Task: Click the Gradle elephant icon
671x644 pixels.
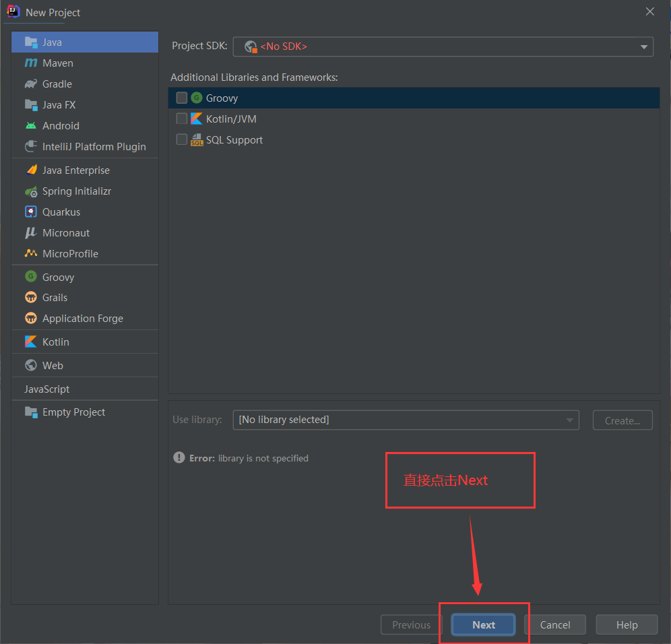Action: 31,84
